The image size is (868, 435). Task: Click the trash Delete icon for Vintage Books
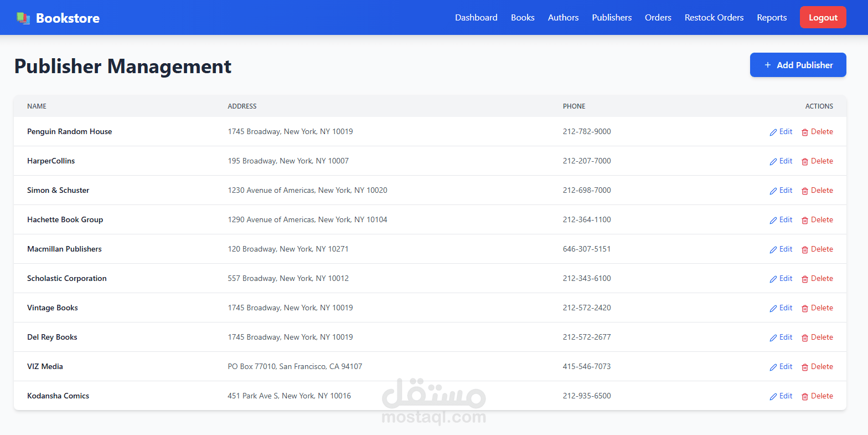pyautogui.click(x=805, y=309)
